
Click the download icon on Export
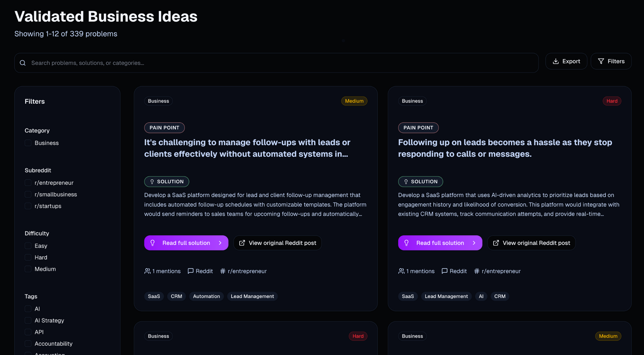click(555, 61)
